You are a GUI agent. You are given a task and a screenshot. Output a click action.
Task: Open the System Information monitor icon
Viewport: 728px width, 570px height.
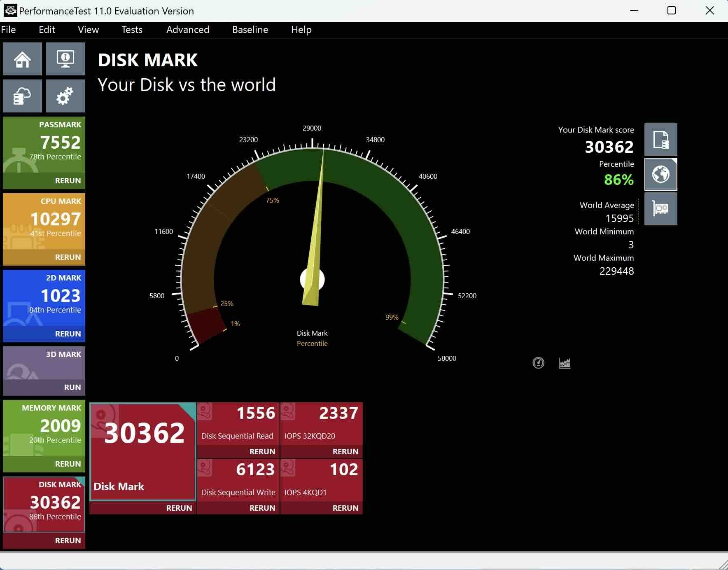point(65,59)
